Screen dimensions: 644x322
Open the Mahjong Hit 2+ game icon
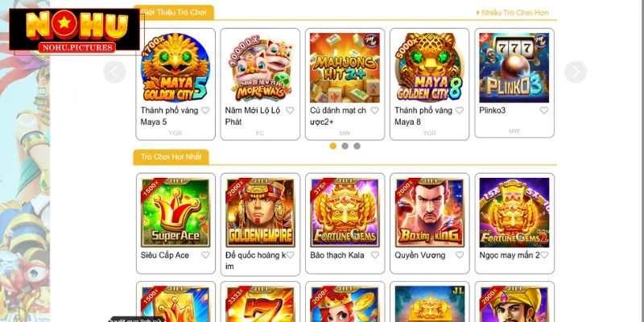click(x=345, y=68)
